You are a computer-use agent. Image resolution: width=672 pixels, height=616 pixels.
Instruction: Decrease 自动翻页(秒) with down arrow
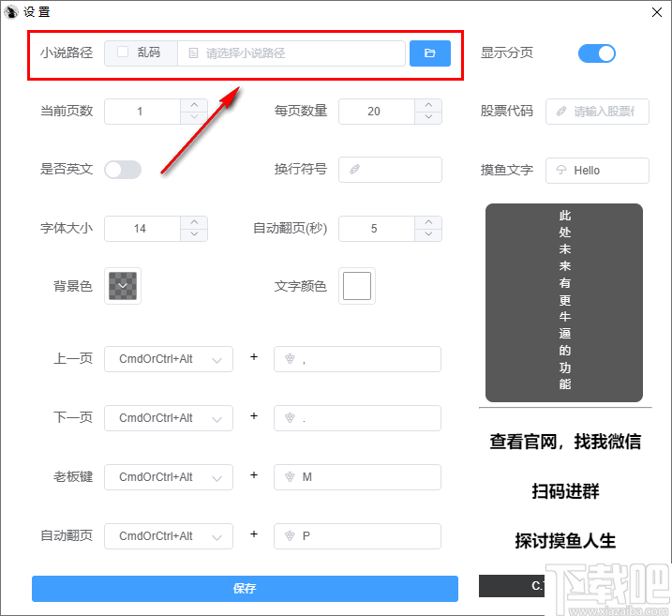[x=428, y=234]
